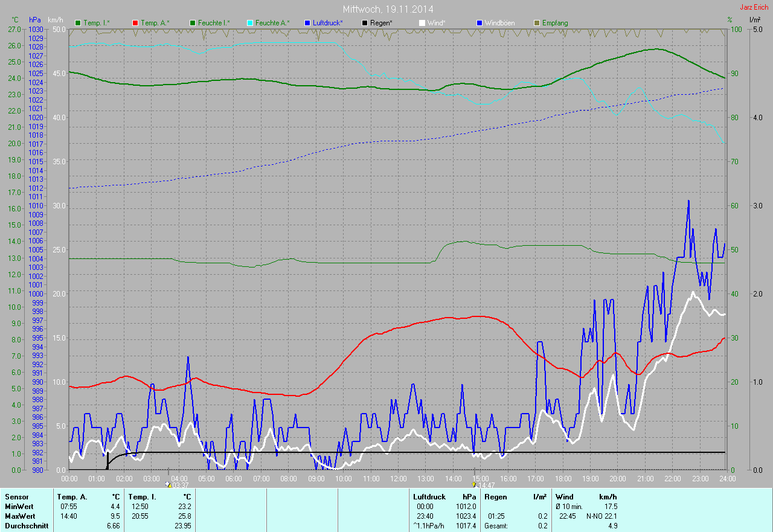This screenshot has height=532, width=773.
Task: Click the hPa axis unit label
Action: pyautogui.click(x=36, y=20)
